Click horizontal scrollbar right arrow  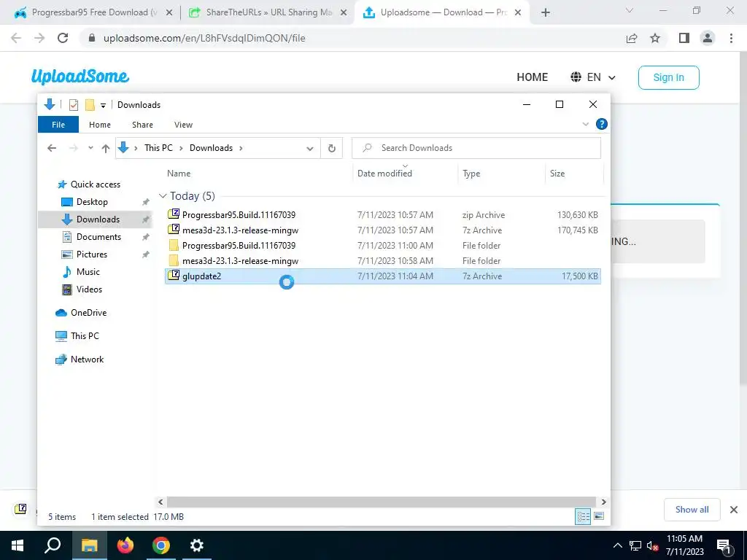(x=603, y=502)
